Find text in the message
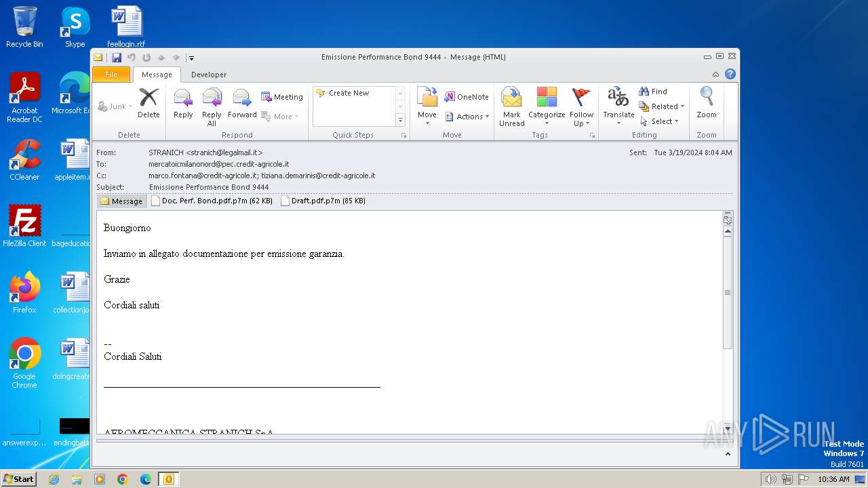 (x=653, y=91)
